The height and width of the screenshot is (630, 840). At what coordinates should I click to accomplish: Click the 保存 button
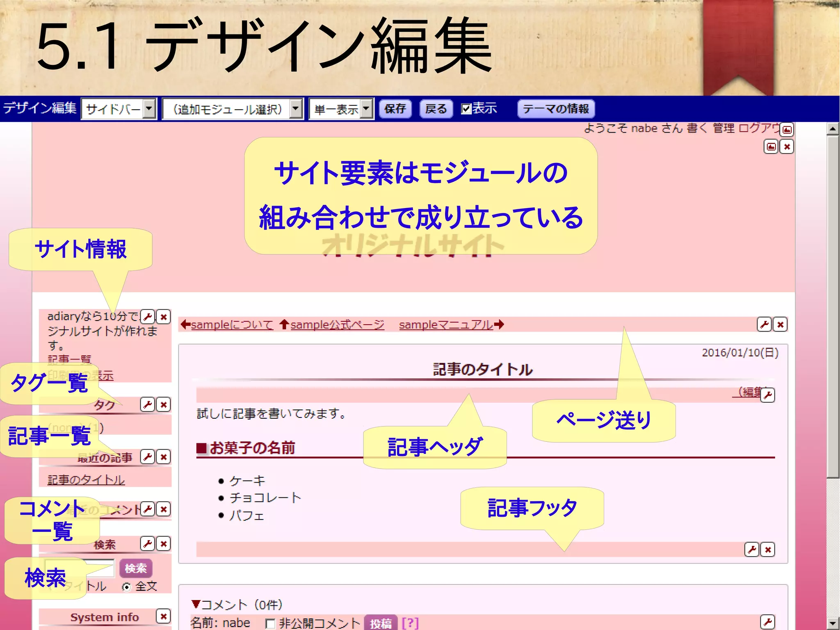[x=395, y=109]
